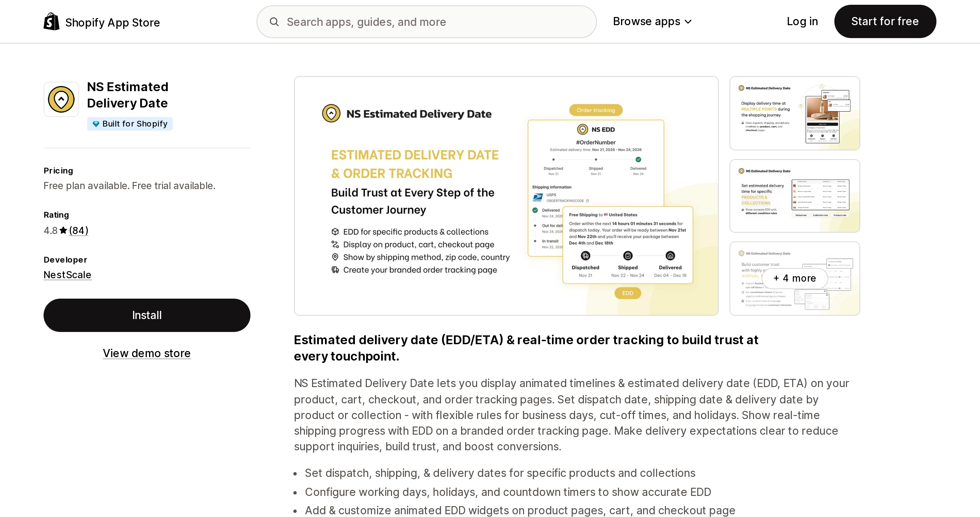Click the Start for free button
Image resolution: width=980 pixels, height=517 pixels.
pos(885,22)
